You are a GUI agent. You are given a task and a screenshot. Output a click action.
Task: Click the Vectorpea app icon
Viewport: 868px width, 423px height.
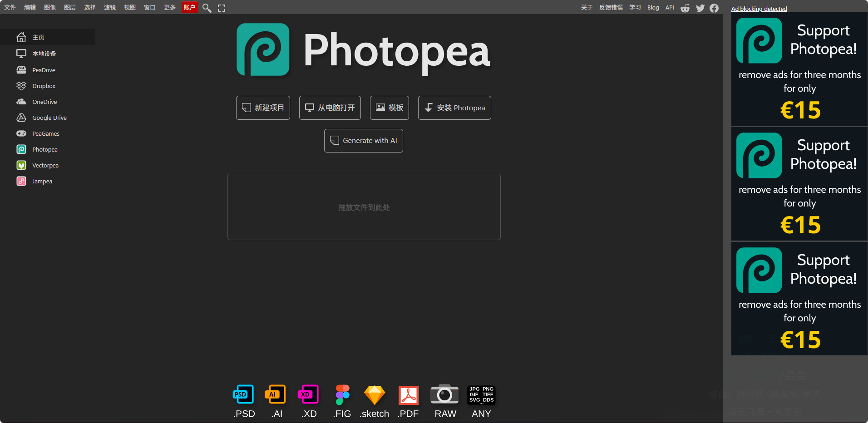[x=21, y=165]
